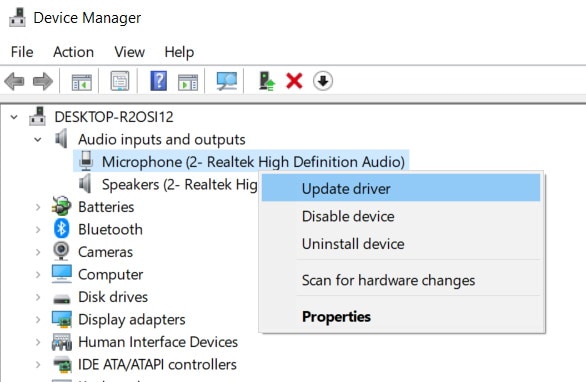This screenshot has width=586, height=382.
Task: Expand the Cameras chevron
Action: click(38, 252)
